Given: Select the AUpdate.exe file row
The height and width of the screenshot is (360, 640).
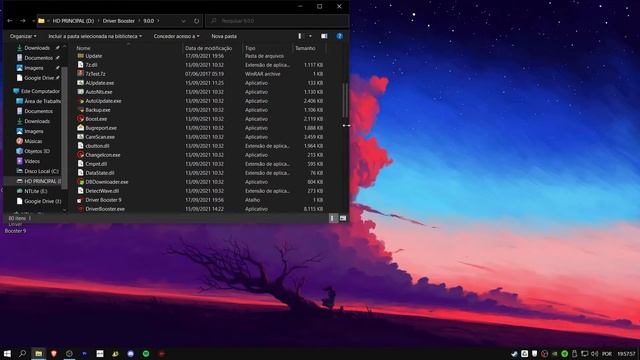Looking at the screenshot, I should point(200,83).
